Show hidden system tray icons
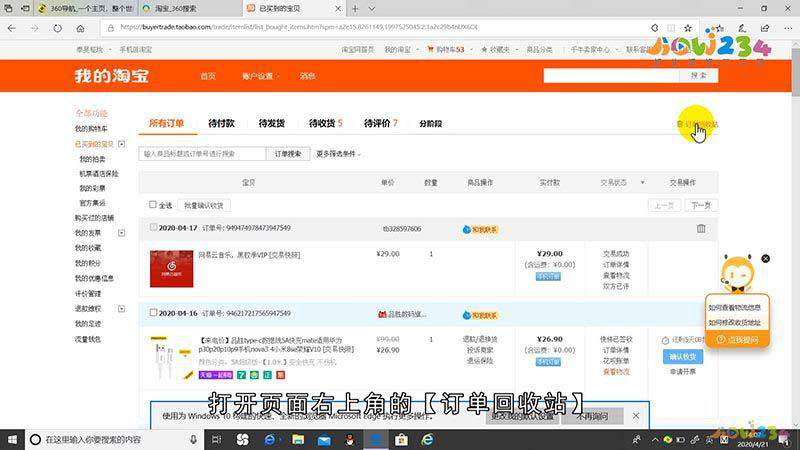 655,439
